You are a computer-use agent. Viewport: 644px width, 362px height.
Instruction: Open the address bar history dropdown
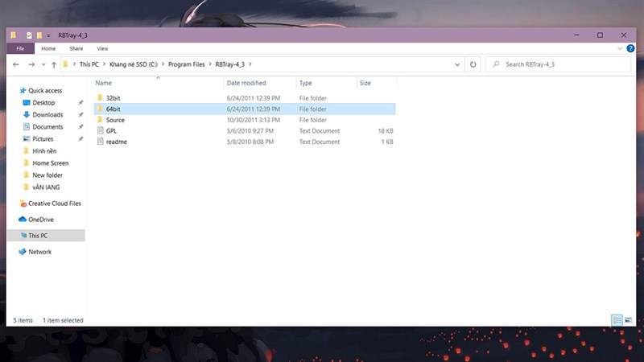coord(457,64)
